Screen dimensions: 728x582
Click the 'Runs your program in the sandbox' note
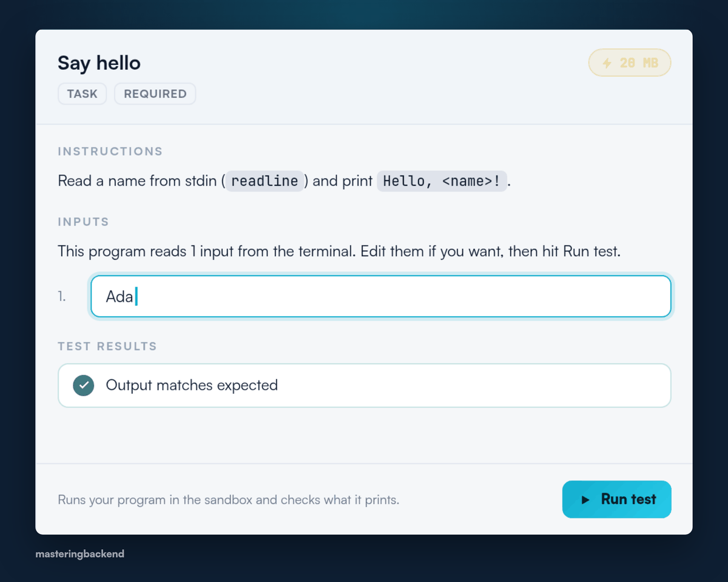point(229,500)
